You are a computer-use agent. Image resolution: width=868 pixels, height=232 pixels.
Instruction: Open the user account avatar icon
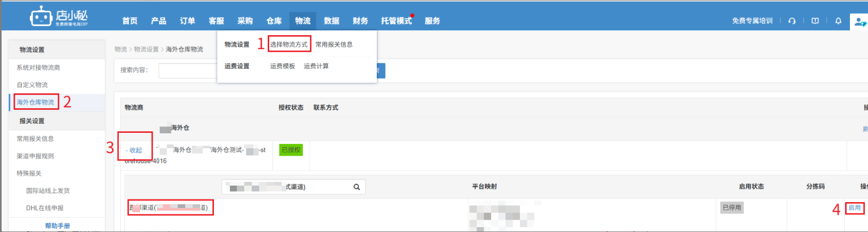click(x=859, y=21)
